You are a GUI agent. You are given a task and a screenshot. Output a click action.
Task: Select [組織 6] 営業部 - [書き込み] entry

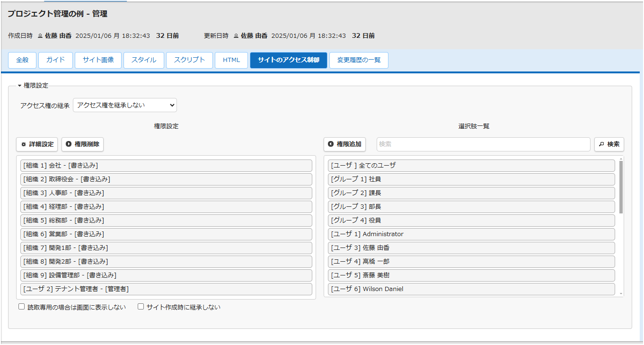166,234
